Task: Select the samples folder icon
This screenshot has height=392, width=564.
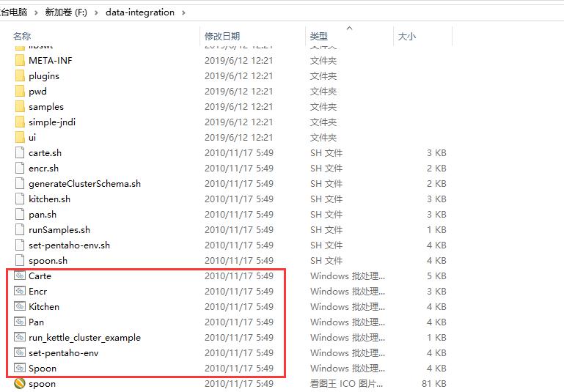Action: [x=20, y=107]
